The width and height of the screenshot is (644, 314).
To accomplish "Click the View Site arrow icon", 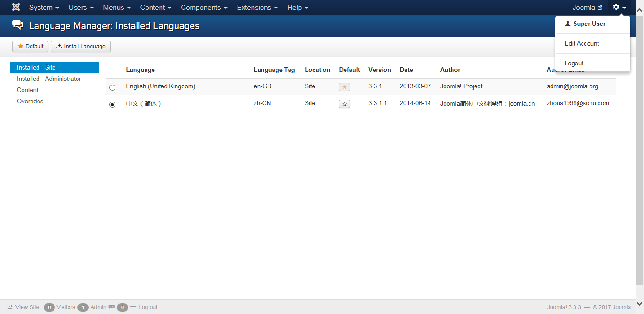I will pos(10,307).
